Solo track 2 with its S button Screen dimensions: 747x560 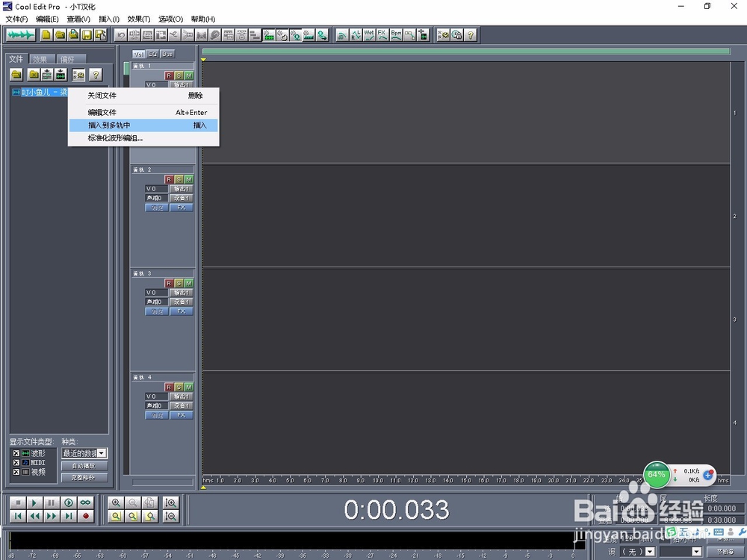point(179,179)
